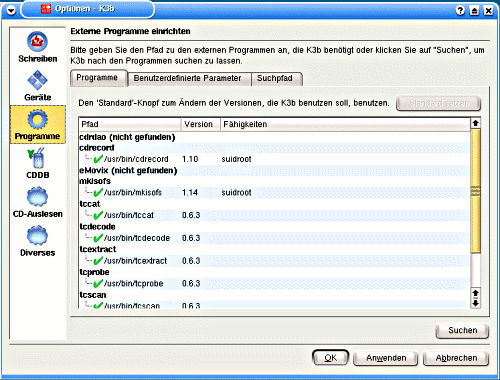Switch to the Benutzerdefinierte Parameter tab
The image size is (500, 380).
(187, 79)
